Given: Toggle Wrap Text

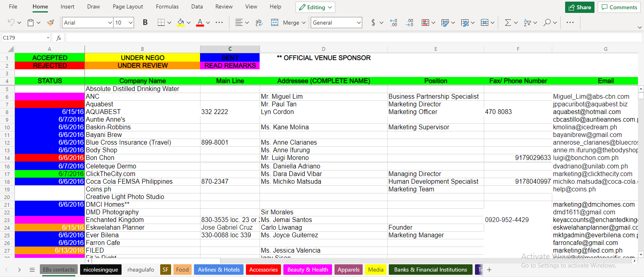Looking at the screenshot, I should 259,23.
